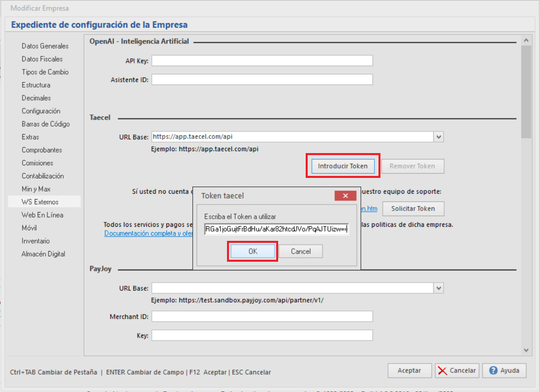
Task: Go to the Almacén Digital section
Action: coord(43,254)
